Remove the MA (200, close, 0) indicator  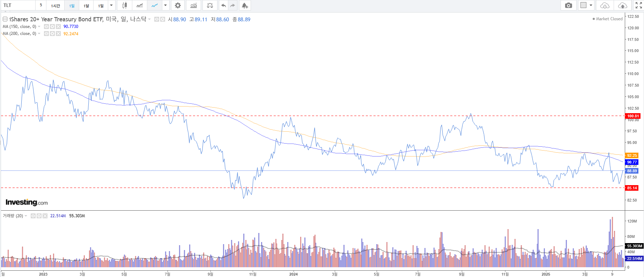pyautogui.click(x=58, y=34)
